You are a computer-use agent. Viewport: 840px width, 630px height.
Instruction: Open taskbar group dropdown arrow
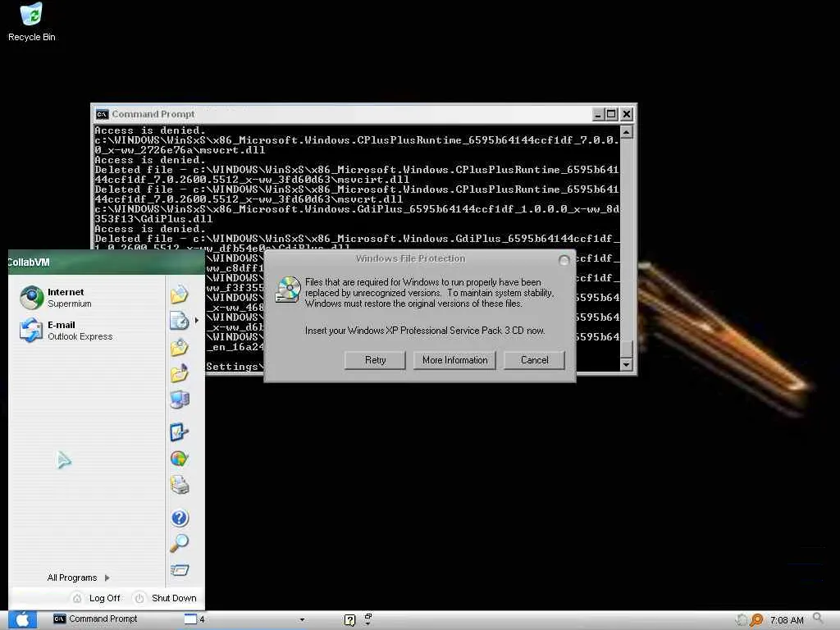click(302, 620)
